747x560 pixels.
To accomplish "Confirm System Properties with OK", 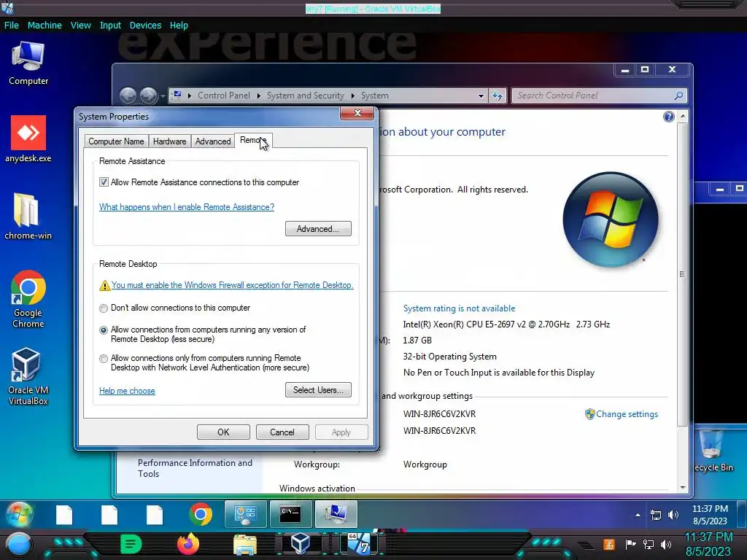I will click(223, 432).
